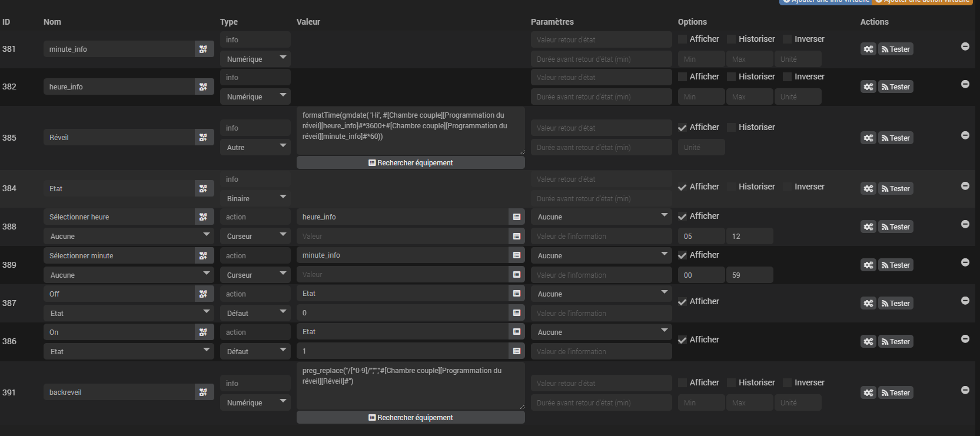Open Curseur subtype dropdown for Sélectionner heure

(255, 236)
